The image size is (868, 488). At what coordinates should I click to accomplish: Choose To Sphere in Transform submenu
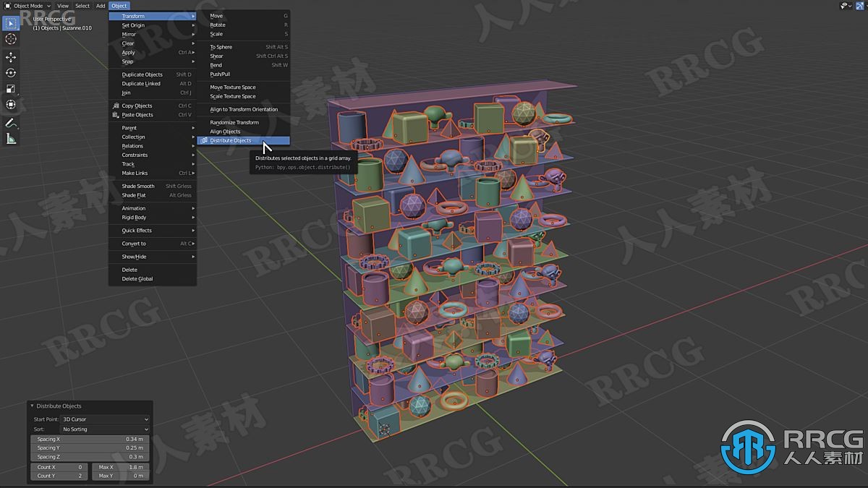(244, 47)
